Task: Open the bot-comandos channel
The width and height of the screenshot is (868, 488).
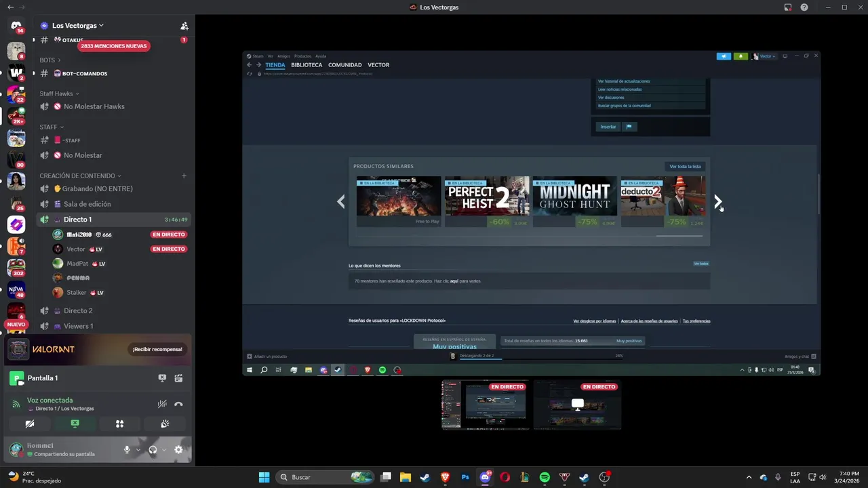Action: coord(114,73)
